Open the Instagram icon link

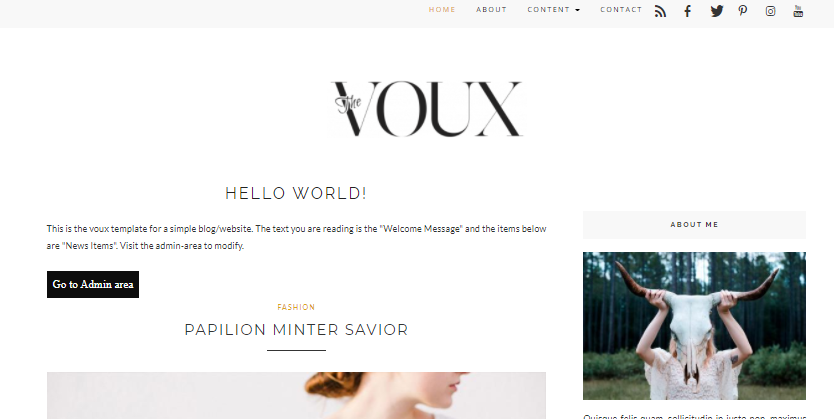click(770, 11)
